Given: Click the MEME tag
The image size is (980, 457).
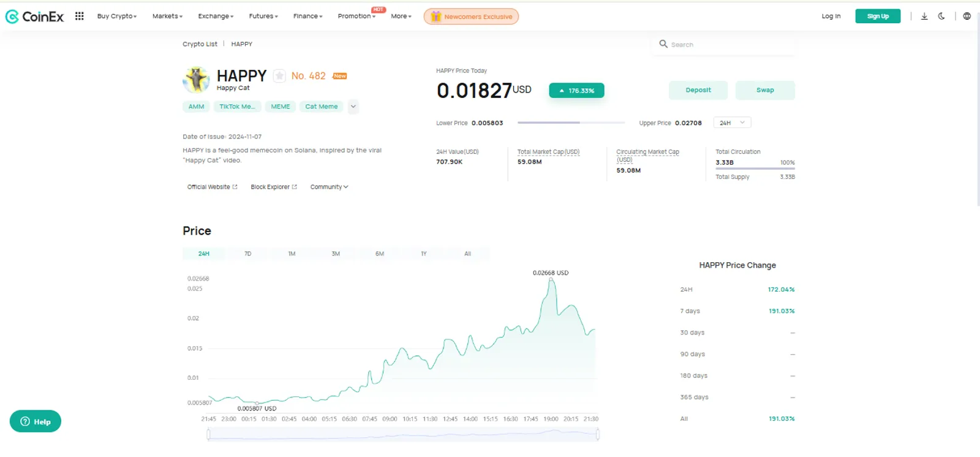Looking at the screenshot, I should point(281,107).
